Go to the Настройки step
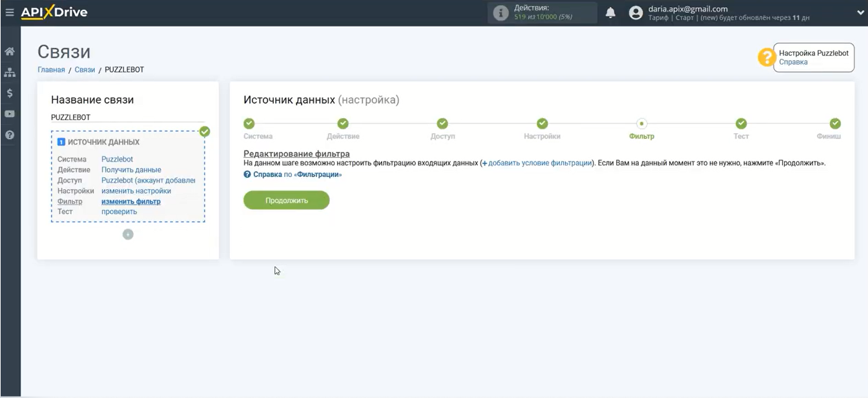The width and height of the screenshot is (868, 398). tap(542, 123)
